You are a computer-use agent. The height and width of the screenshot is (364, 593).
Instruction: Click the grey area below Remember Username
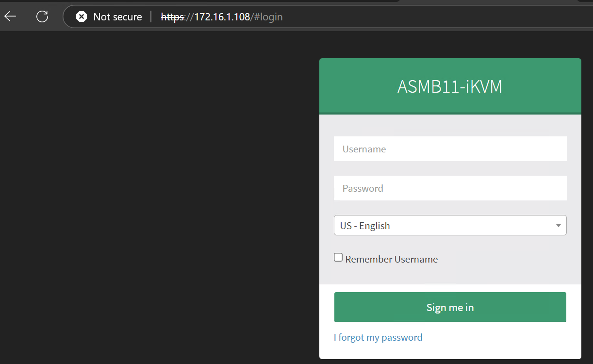tap(450, 274)
